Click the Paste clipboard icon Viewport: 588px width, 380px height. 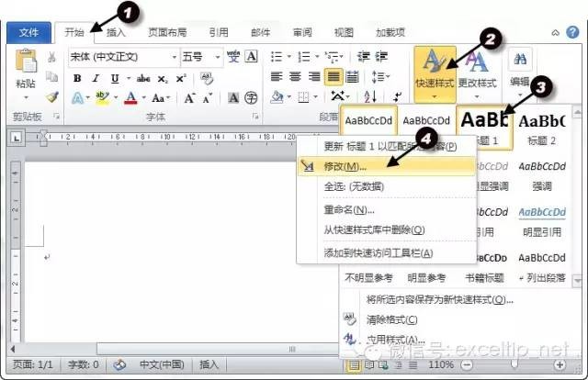tap(26, 61)
